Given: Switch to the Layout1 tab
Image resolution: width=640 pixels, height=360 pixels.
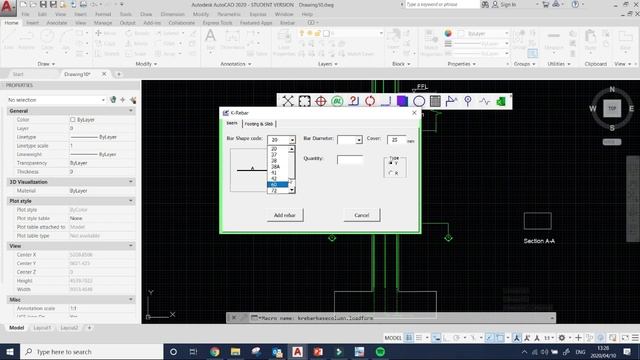Looking at the screenshot, I should pos(42,328).
